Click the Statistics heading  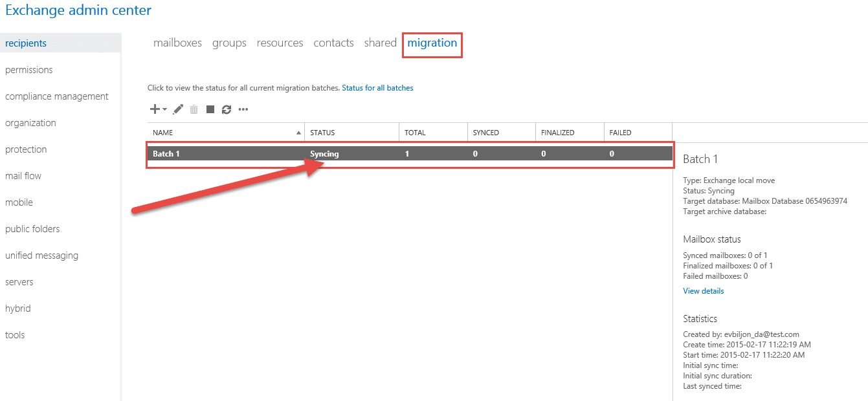click(700, 319)
